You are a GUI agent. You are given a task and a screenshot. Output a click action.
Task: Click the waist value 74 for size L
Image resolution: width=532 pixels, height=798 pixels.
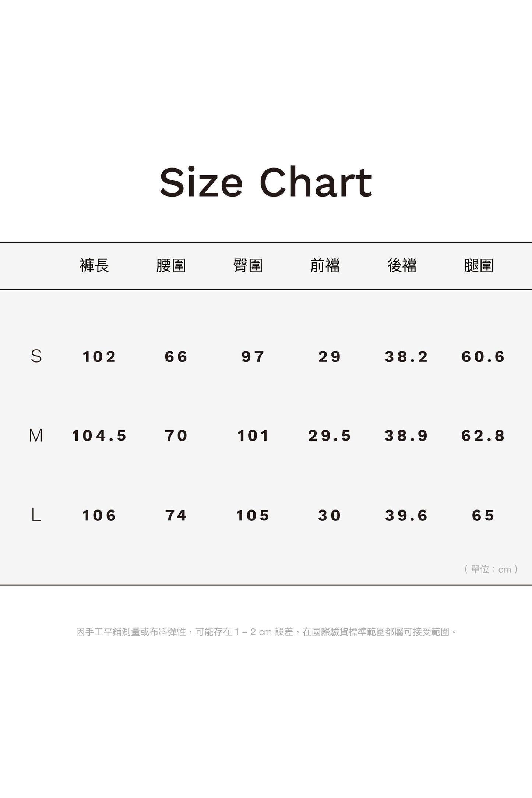tap(176, 515)
